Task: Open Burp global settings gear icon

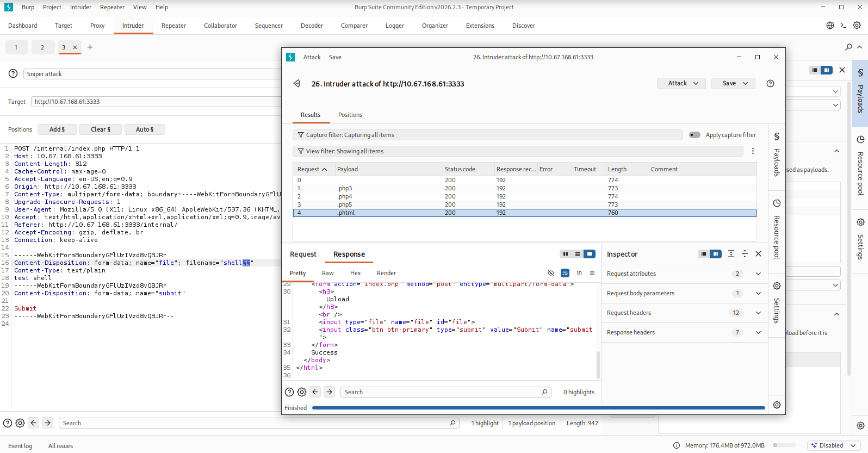Action: 857,26
